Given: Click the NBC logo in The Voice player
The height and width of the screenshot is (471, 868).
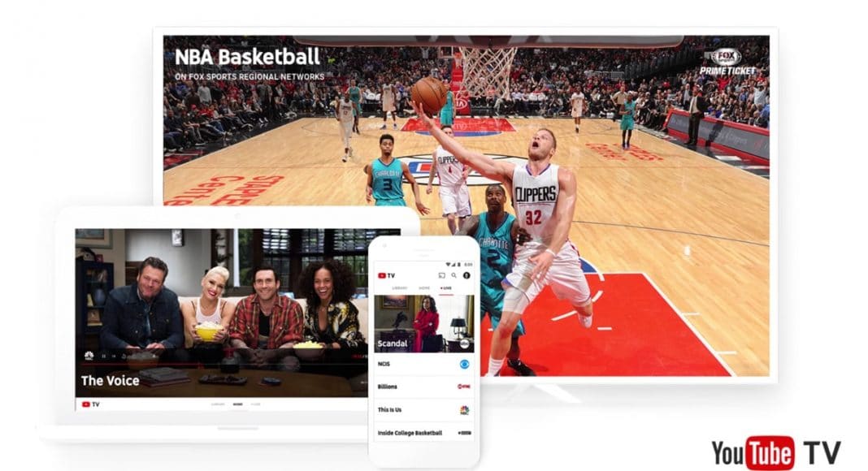Looking at the screenshot, I should click(89, 356).
